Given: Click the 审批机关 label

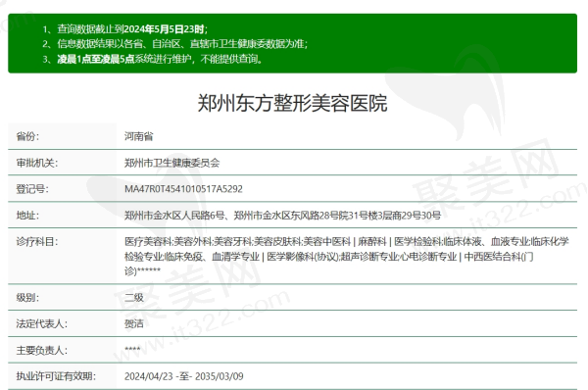Looking at the screenshot, I should [37, 163].
